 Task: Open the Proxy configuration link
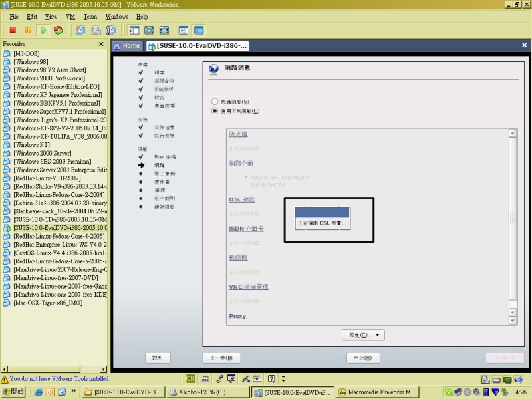click(x=237, y=316)
